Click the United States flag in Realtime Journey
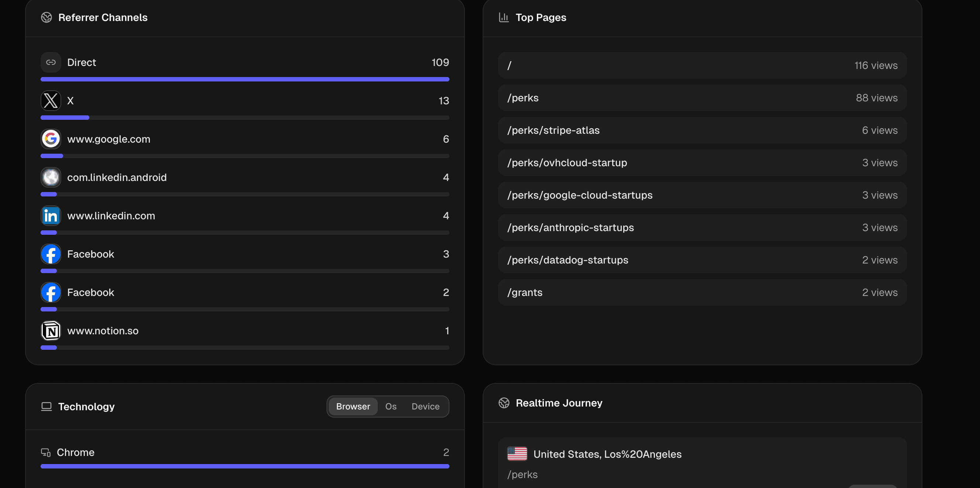The image size is (980, 488). point(517,453)
